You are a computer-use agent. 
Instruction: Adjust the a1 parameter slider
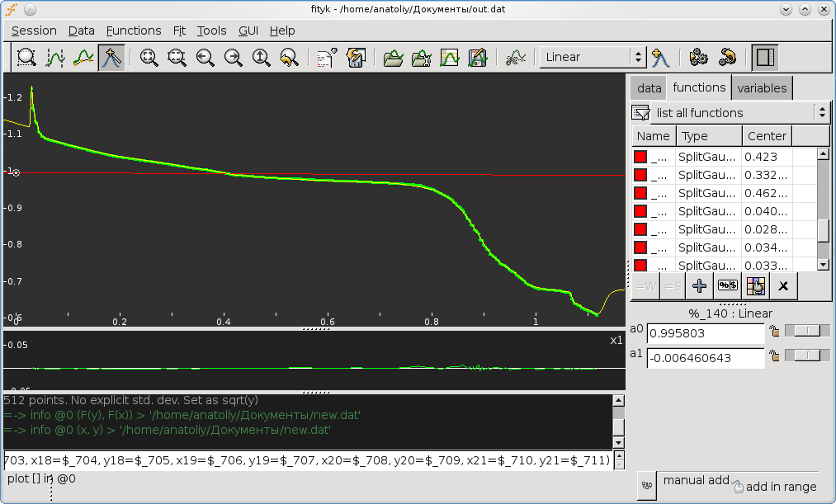click(807, 356)
